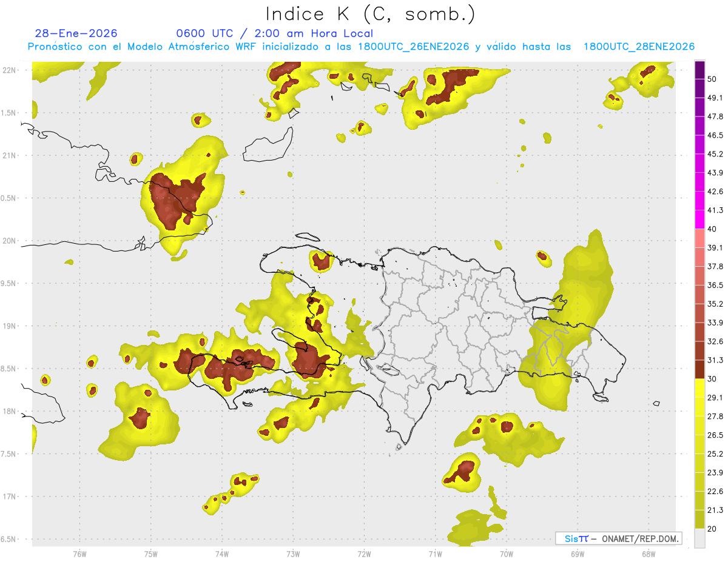Click longitude axis label '68W'
Screen dimensions: 728x562
coord(648,554)
